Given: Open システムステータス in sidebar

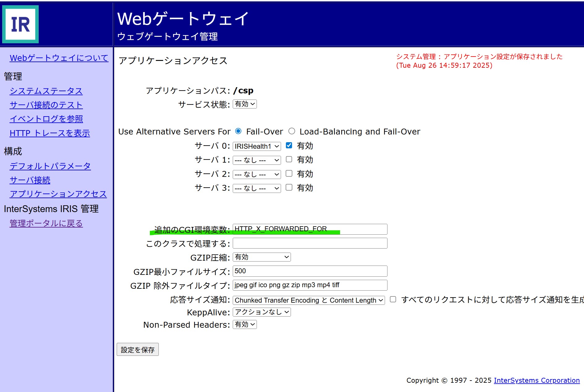Looking at the screenshot, I should click(46, 91).
